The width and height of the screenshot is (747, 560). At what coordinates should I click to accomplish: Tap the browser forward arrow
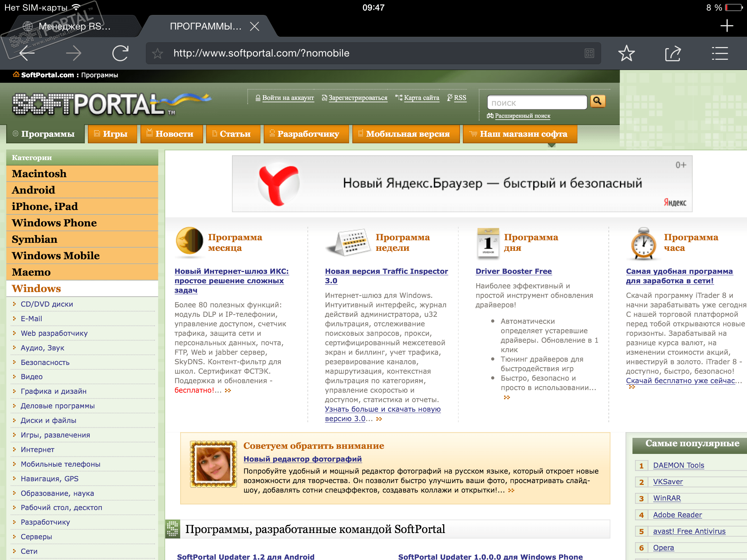coord(74,53)
